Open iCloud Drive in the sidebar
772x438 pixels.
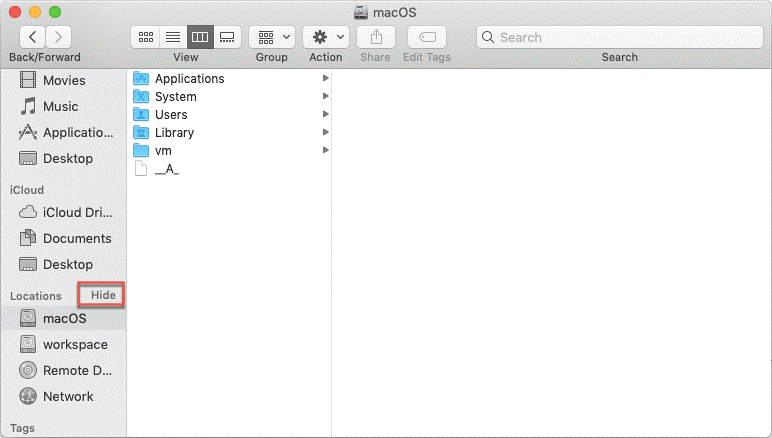point(64,212)
